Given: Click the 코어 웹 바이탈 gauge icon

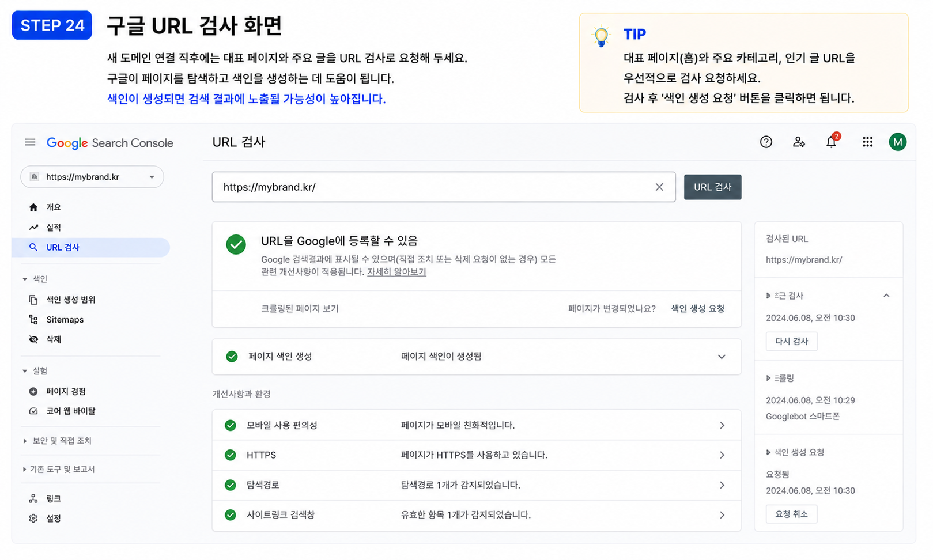Looking at the screenshot, I should click(x=33, y=411).
